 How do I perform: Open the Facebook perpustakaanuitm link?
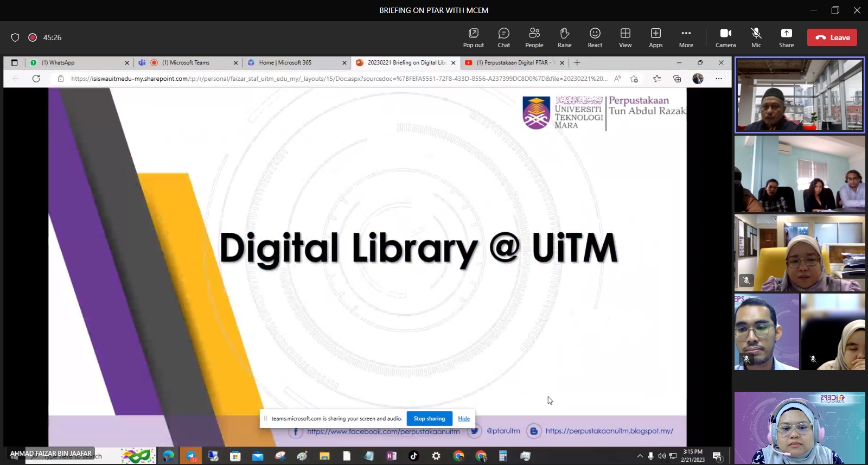point(383,432)
